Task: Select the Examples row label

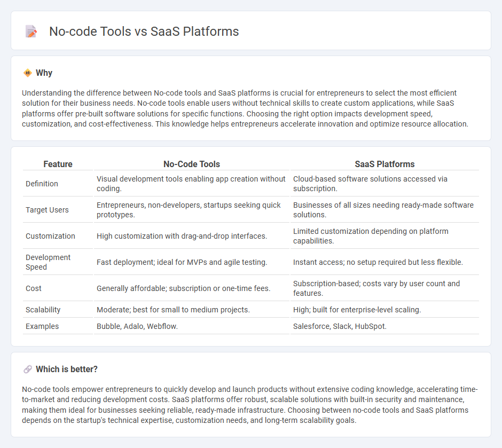Action: [42, 326]
